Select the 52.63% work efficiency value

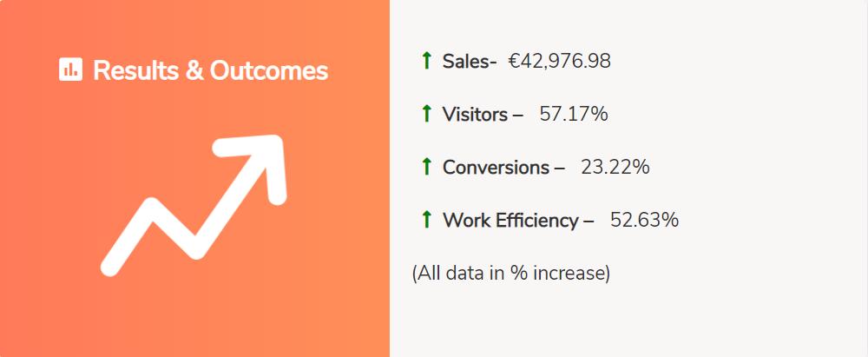tap(644, 220)
